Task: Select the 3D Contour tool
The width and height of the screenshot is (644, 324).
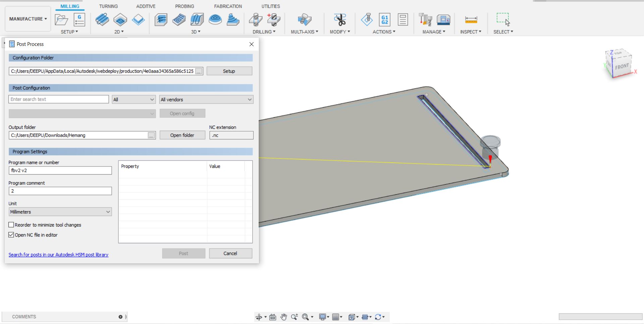Action: pyautogui.click(x=215, y=20)
